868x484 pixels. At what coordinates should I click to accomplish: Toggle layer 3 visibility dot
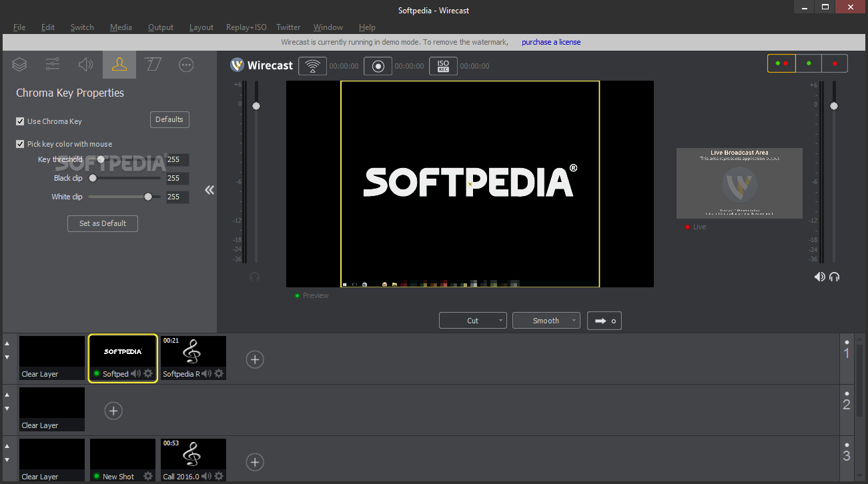tap(847, 444)
